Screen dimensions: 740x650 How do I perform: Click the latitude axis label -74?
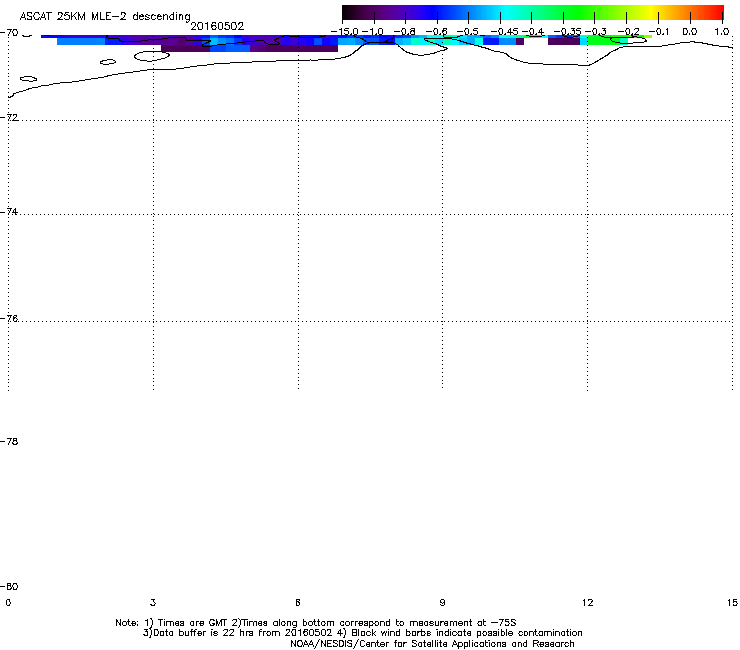coord(9,211)
